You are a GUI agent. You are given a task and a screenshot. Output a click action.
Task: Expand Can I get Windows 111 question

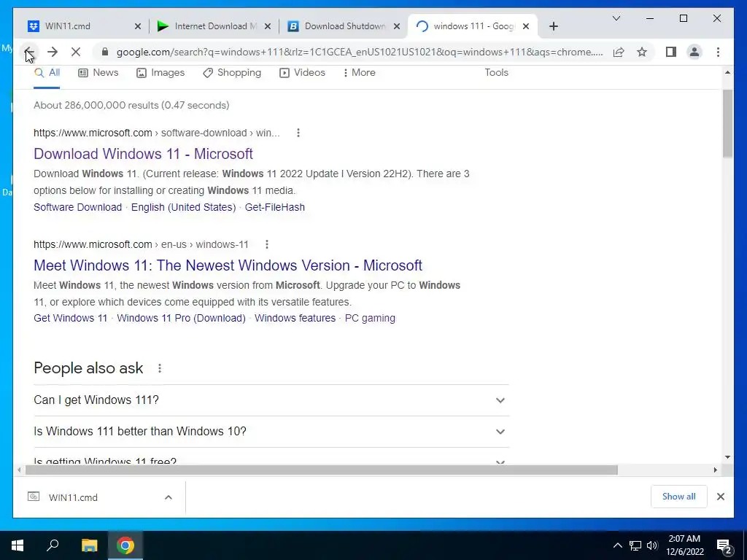point(271,400)
